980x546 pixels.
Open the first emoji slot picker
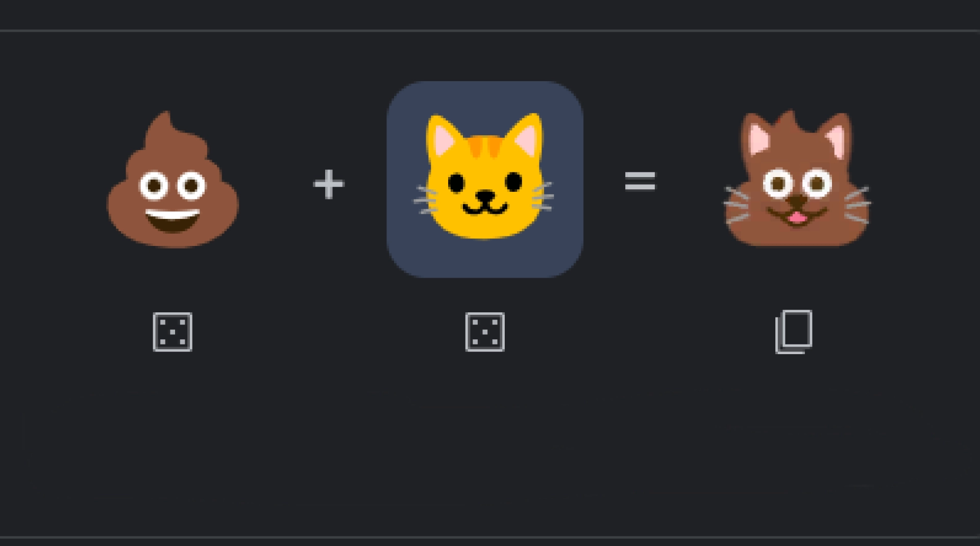click(173, 180)
